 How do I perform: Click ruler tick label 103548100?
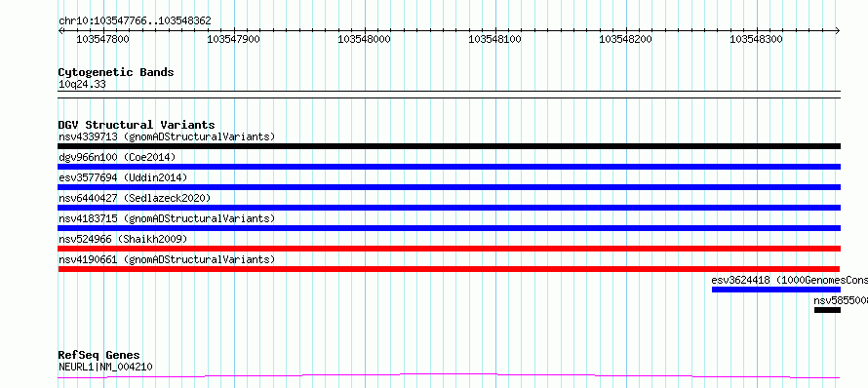point(494,39)
